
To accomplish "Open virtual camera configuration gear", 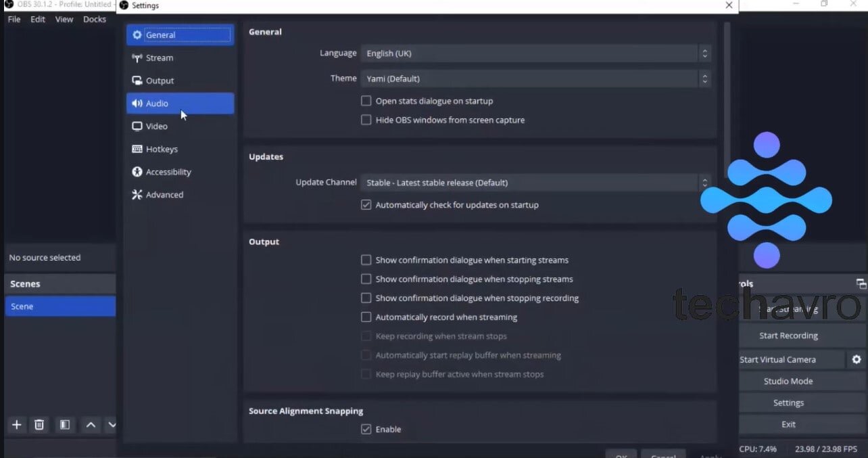I will pos(857,359).
